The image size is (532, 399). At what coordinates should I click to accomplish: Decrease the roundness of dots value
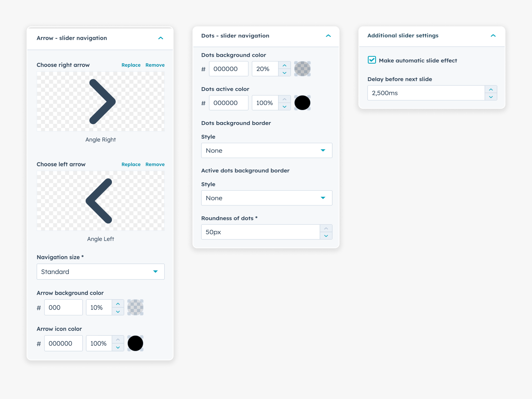[x=326, y=236]
